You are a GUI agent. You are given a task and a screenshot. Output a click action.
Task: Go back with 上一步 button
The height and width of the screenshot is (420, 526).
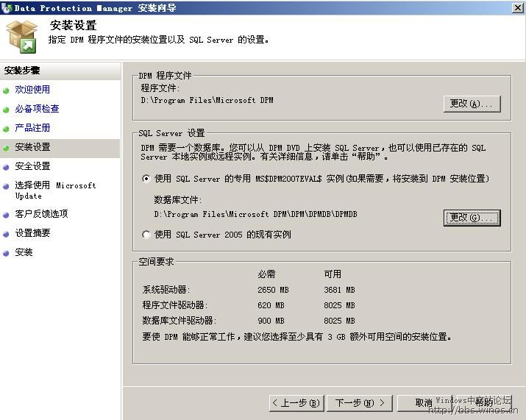296,403
